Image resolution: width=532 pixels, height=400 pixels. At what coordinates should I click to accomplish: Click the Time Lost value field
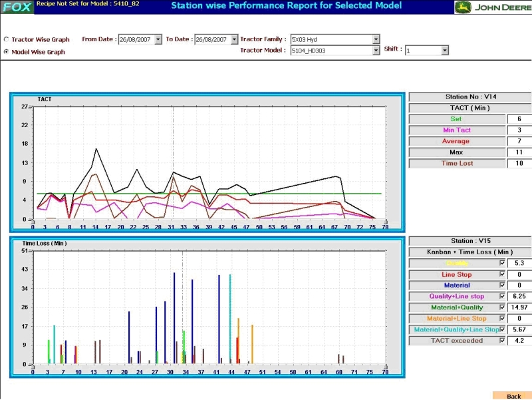(519, 164)
